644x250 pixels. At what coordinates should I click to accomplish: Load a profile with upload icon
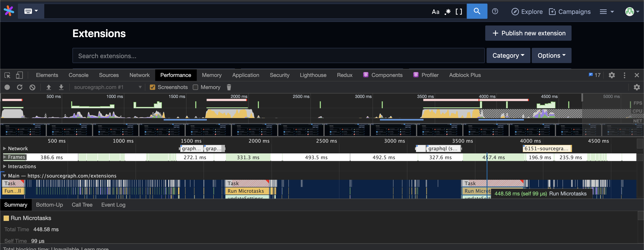pos(49,87)
